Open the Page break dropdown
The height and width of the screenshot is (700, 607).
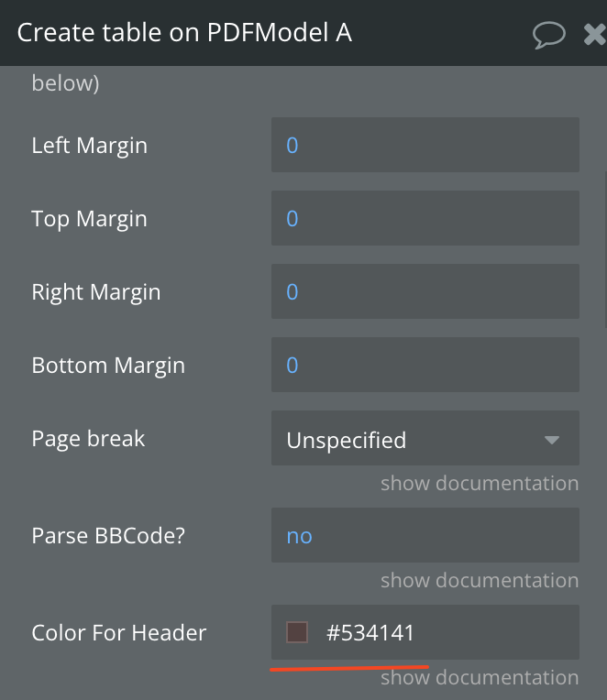[425, 438]
